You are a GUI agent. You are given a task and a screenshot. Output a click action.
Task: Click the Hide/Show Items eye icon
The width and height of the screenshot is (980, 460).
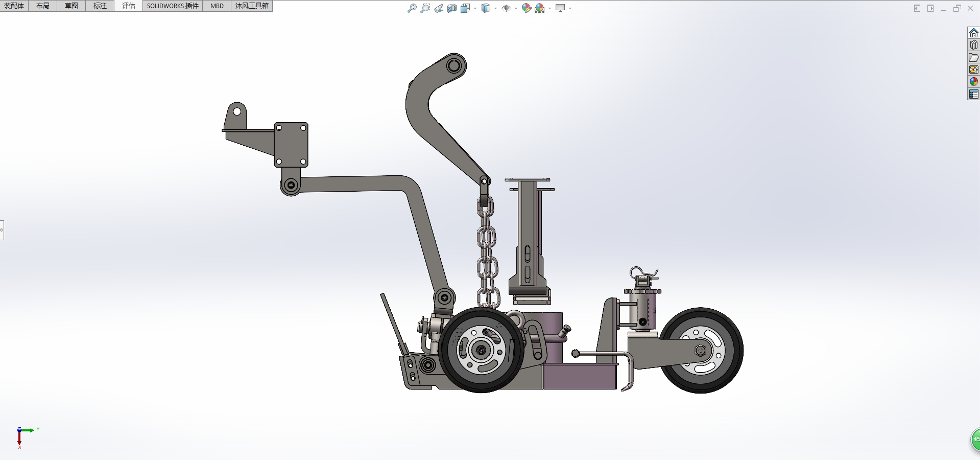506,8
